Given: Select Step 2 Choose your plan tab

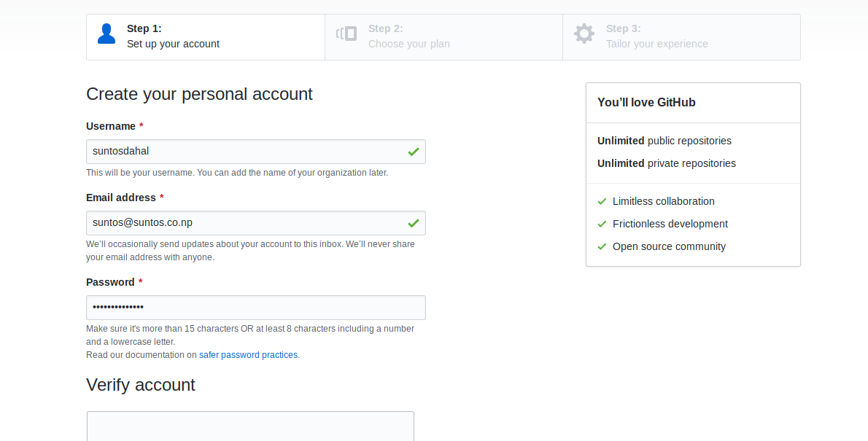Looking at the screenshot, I should point(444,37).
